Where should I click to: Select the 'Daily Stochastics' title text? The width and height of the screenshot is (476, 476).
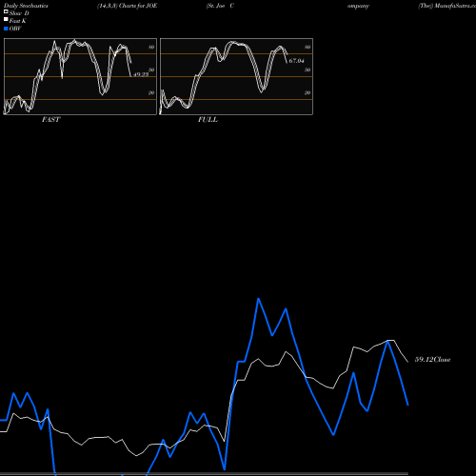(x=26, y=6)
